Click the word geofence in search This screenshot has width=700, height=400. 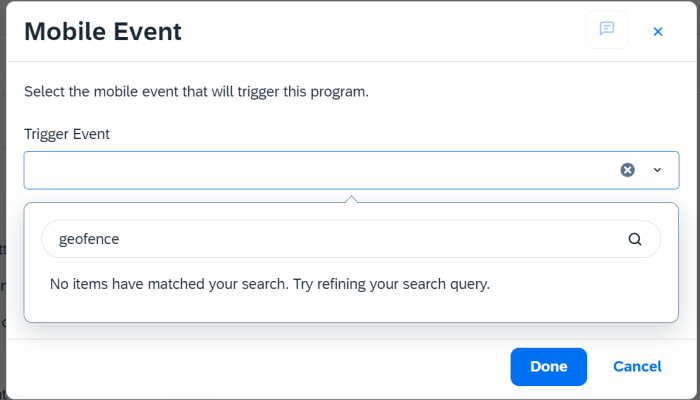point(89,239)
